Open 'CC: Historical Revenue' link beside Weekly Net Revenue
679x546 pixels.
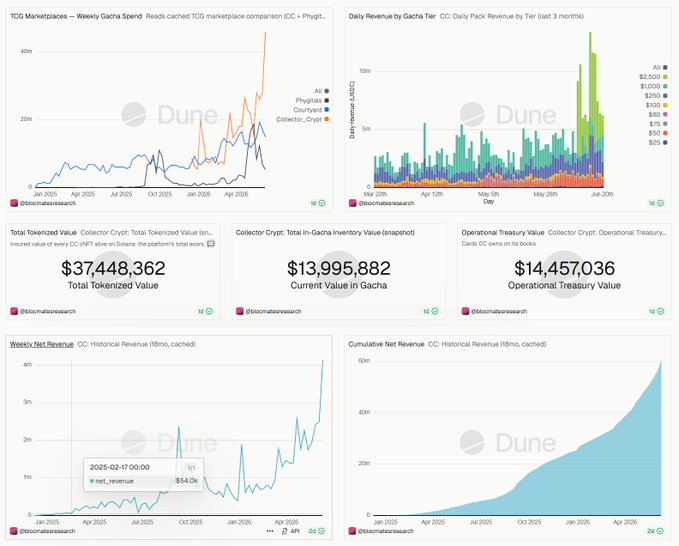click(136, 344)
